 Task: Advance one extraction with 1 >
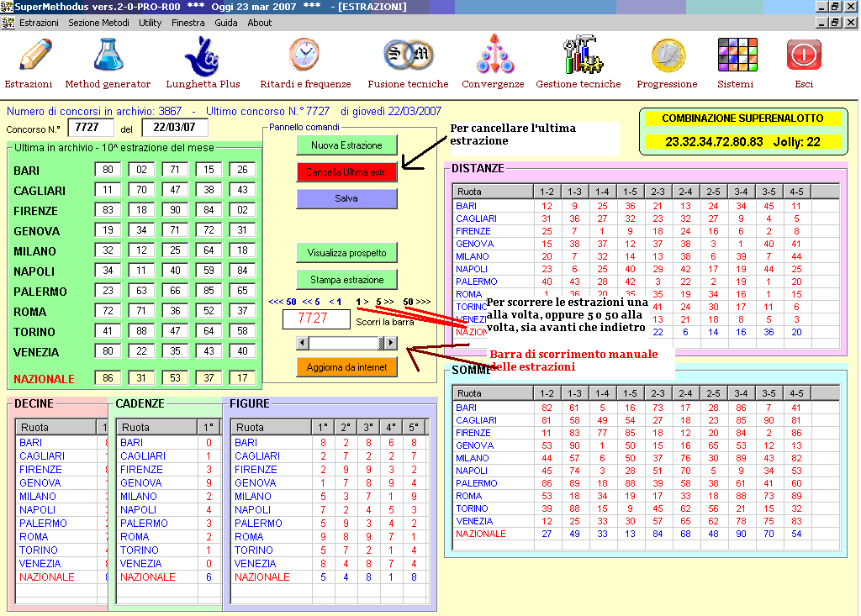point(362,302)
